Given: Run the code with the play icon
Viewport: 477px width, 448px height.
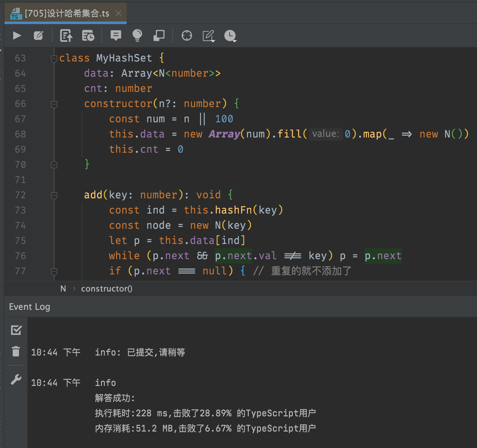Looking at the screenshot, I should [17, 35].
